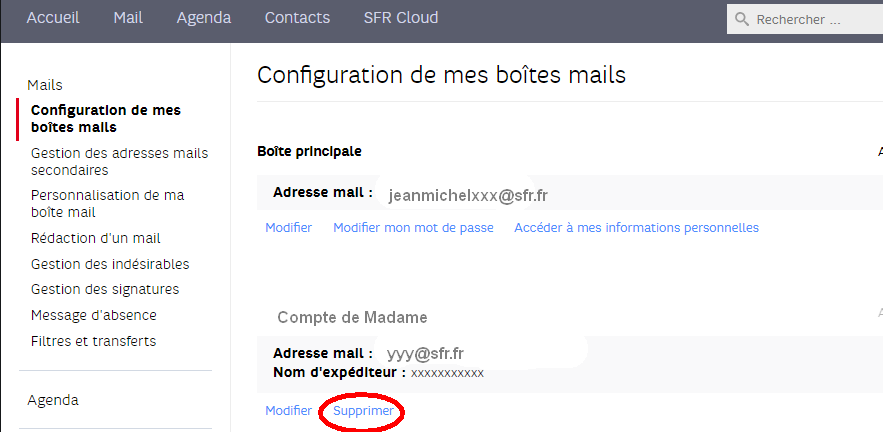Open Personnalisation de ma boîte mail
This screenshot has height=432, width=883.
coord(107,203)
